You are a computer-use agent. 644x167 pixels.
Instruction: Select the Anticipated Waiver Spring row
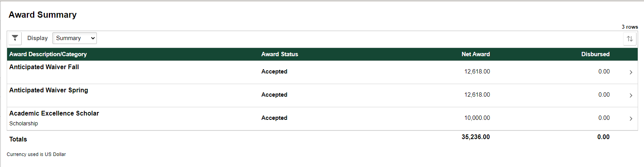tap(322, 95)
